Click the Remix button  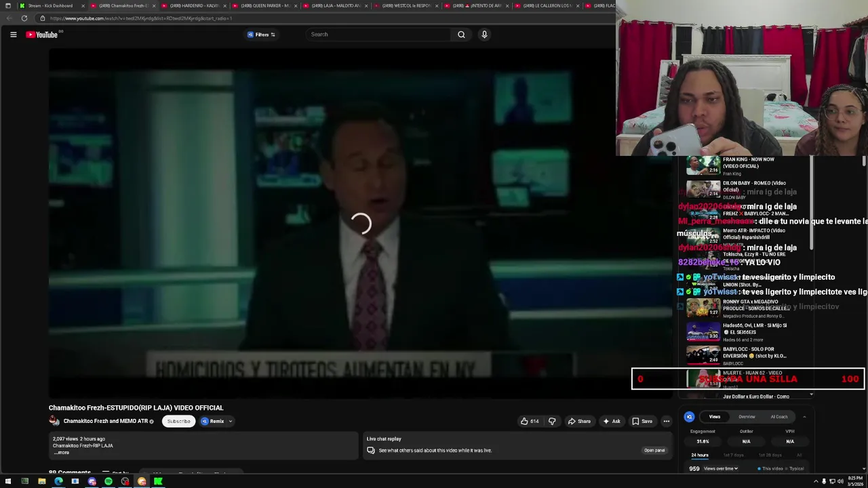pyautogui.click(x=212, y=421)
